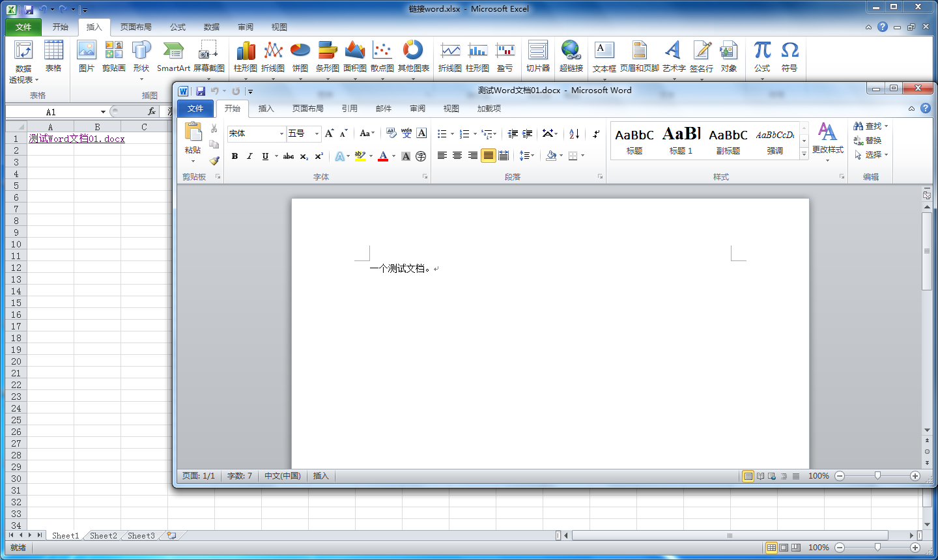Click Replace in Word editing group
Screen dimensions: 938x560
[868, 141]
